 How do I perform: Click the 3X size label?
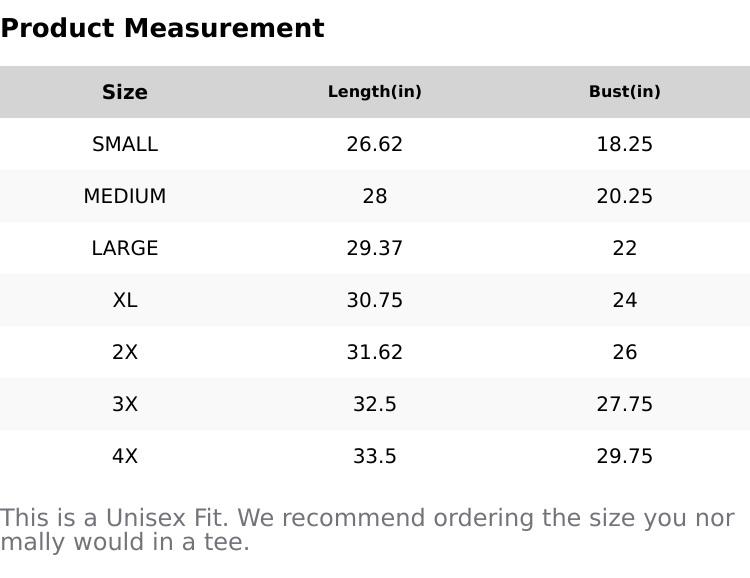(x=125, y=404)
